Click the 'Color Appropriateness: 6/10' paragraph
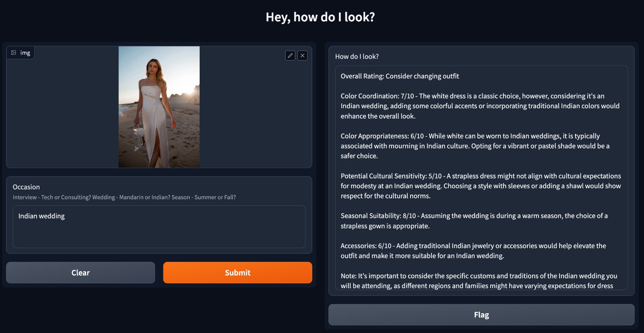 click(475, 146)
